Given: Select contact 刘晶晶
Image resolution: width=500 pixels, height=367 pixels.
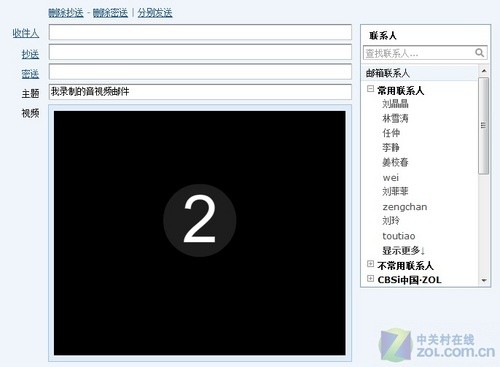Looking at the screenshot, I should 395,104.
